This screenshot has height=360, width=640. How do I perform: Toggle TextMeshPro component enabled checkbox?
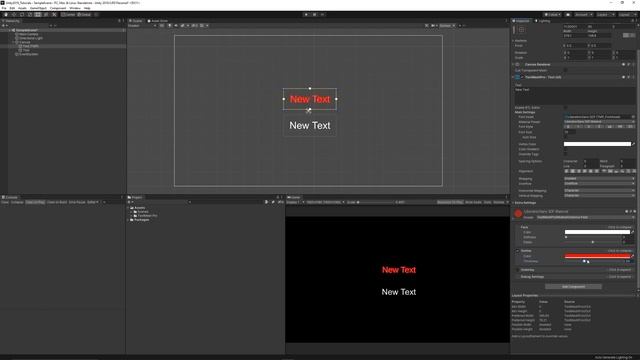pos(522,77)
